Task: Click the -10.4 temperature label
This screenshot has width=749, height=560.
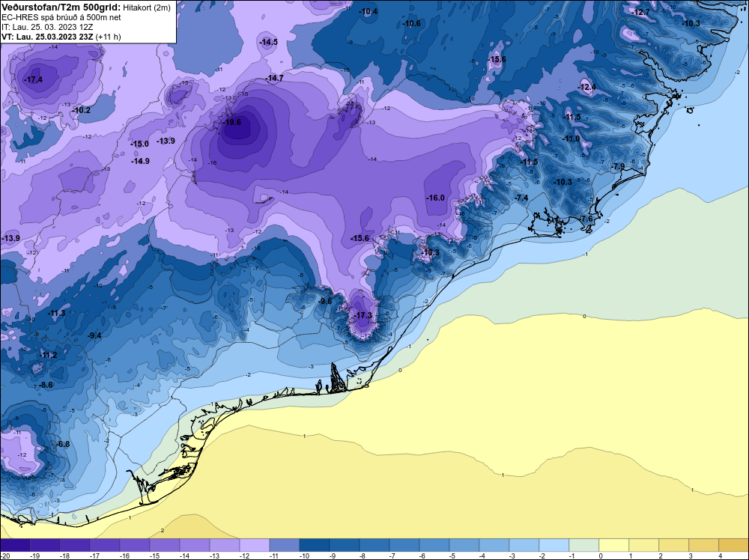Action: pos(369,11)
